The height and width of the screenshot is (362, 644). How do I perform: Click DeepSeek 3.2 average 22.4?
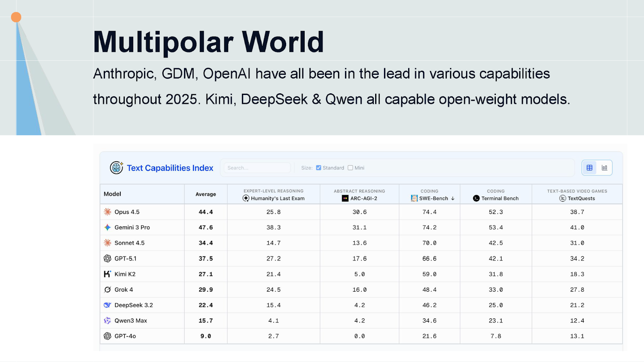click(206, 305)
